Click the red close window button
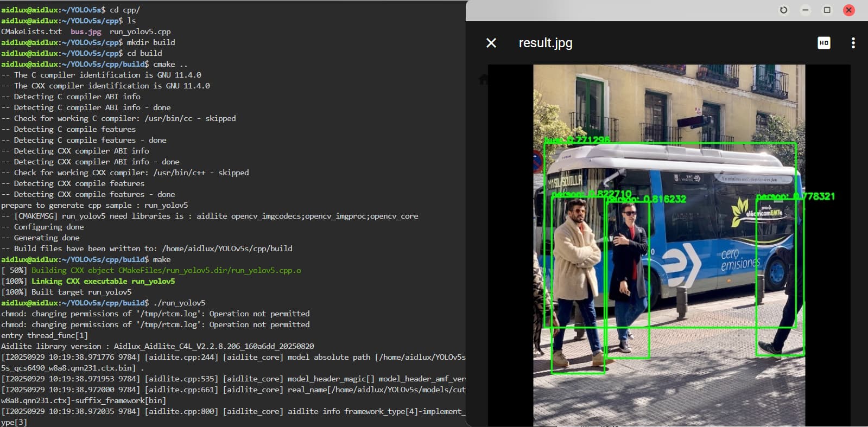The image size is (868, 427). (848, 10)
